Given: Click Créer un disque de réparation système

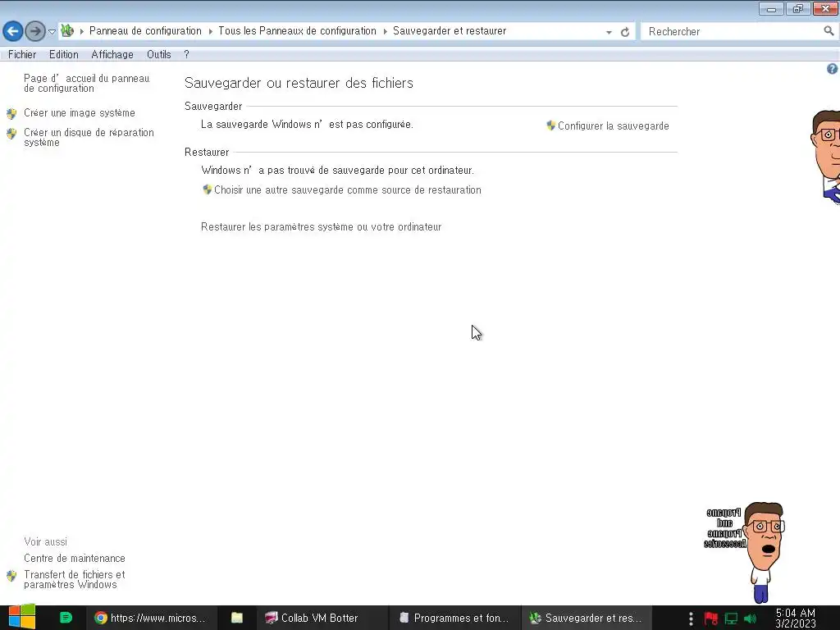Looking at the screenshot, I should coord(89,137).
